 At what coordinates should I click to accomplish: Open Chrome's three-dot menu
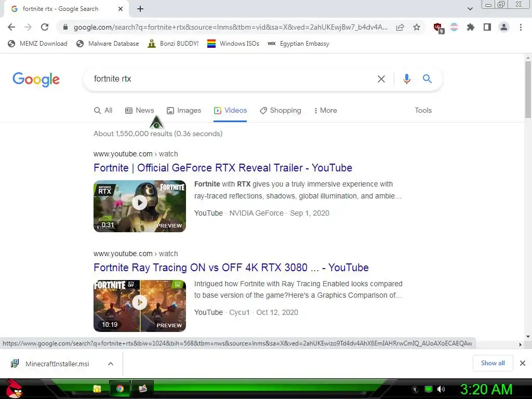(521, 27)
